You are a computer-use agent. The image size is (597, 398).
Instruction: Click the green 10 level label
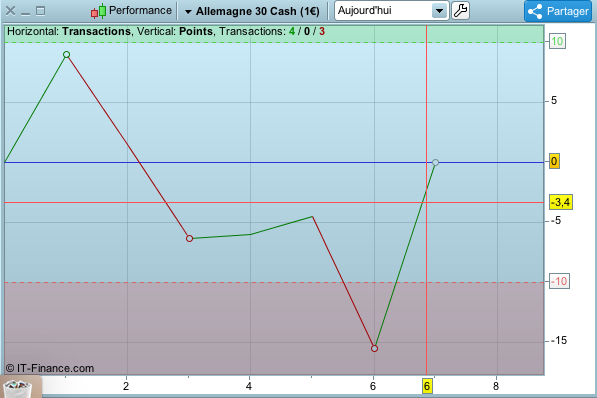click(x=557, y=42)
